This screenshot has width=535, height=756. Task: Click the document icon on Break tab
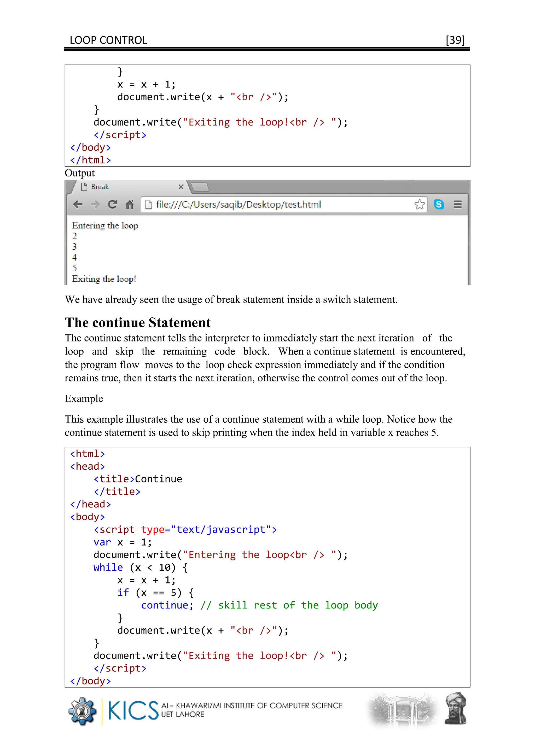coord(84,187)
